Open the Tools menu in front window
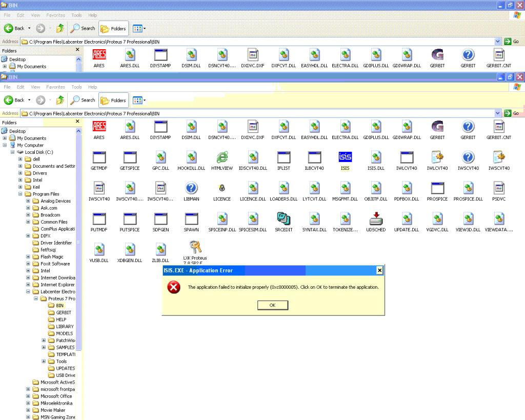 [77, 87]
